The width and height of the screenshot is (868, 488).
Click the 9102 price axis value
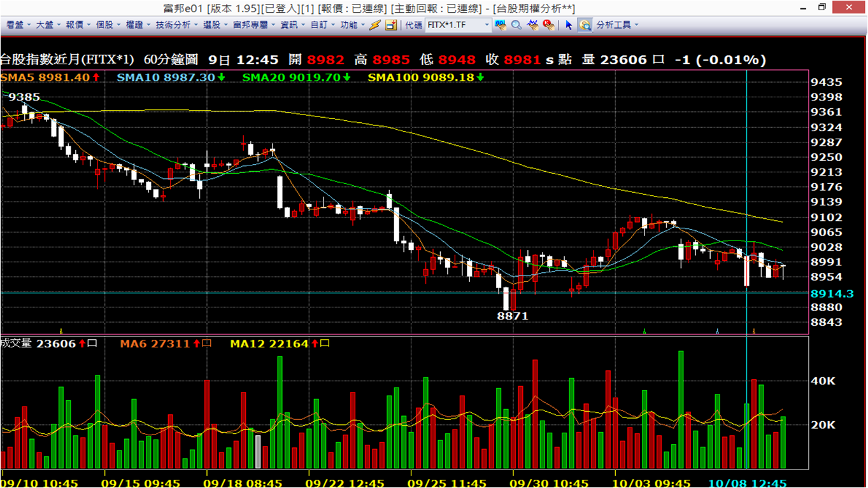coord(826,217)
